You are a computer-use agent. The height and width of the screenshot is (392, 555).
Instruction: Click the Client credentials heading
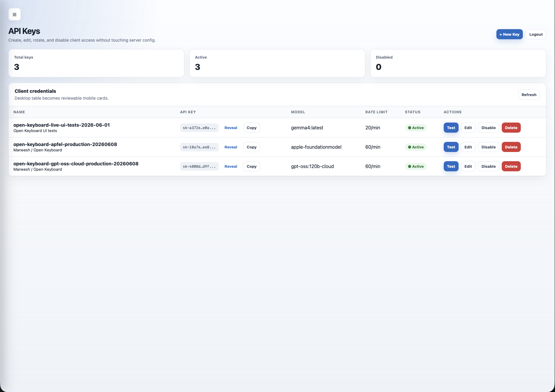tap(35, 91)
